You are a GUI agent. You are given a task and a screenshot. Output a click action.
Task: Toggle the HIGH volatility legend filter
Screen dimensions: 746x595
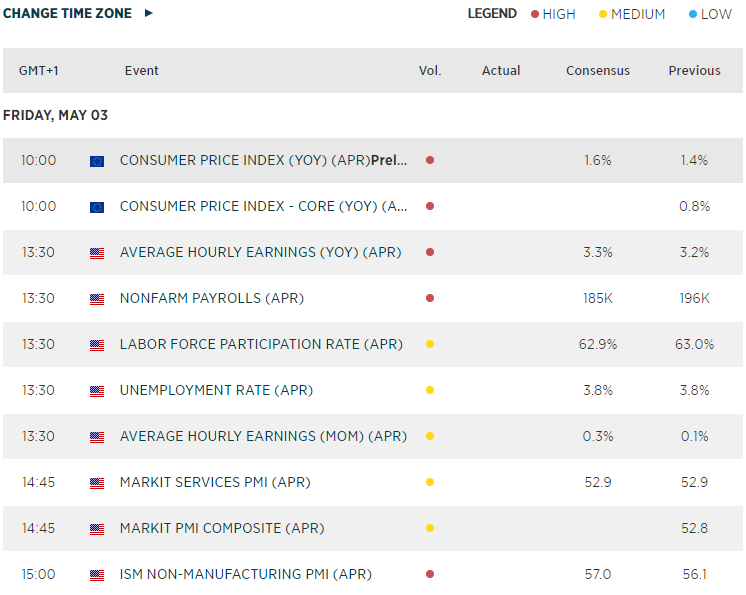[x=553, y=14]
